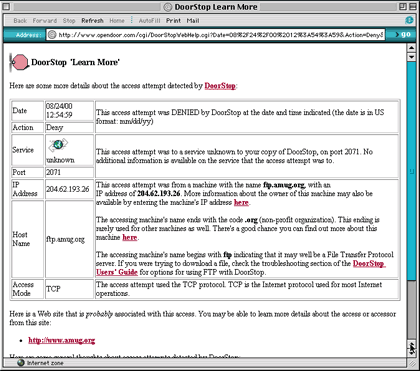Follow the http://www.amug.org link
Viewport: 420px width, 371px height.
(x=62, y=340)
